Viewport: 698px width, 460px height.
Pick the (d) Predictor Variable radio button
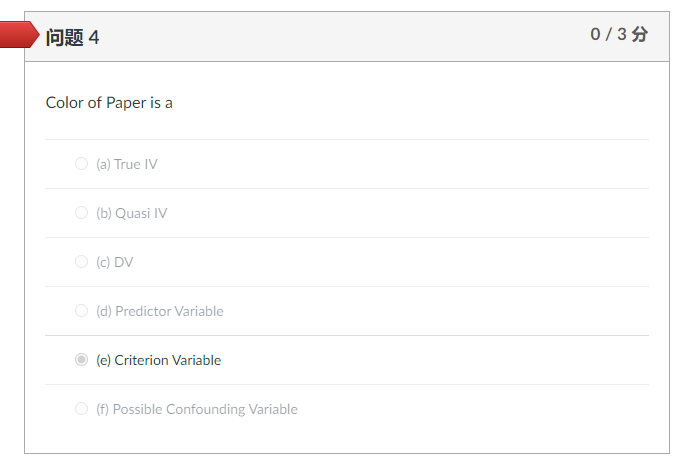click(x=81, y=311)
